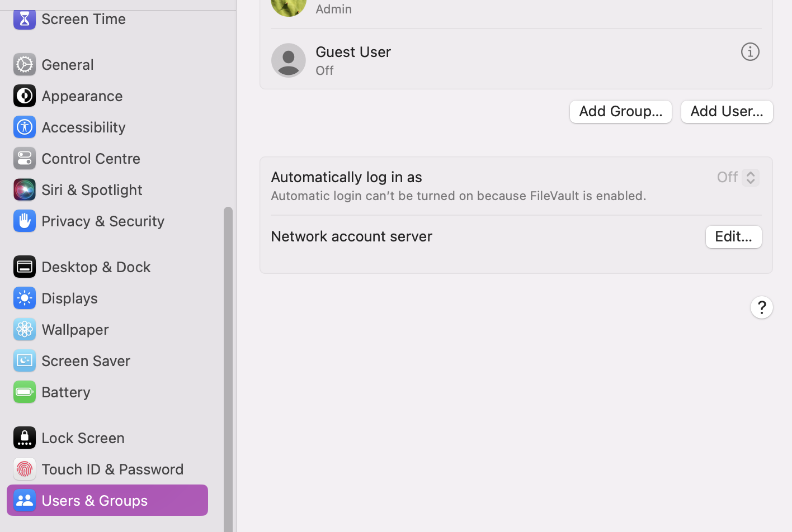Open Control Centre settings via its icon
The image size is (792, 532).
click(x=24, y=158)
